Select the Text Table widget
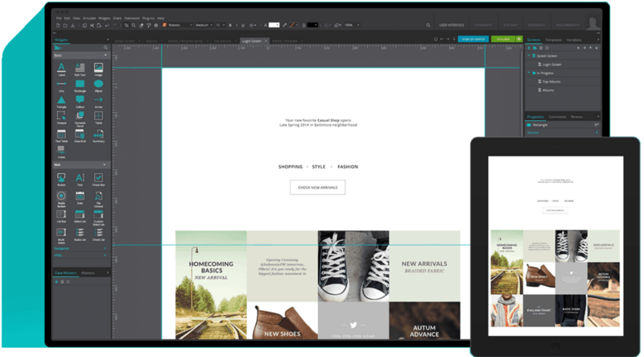 click(x=61, y=136)
